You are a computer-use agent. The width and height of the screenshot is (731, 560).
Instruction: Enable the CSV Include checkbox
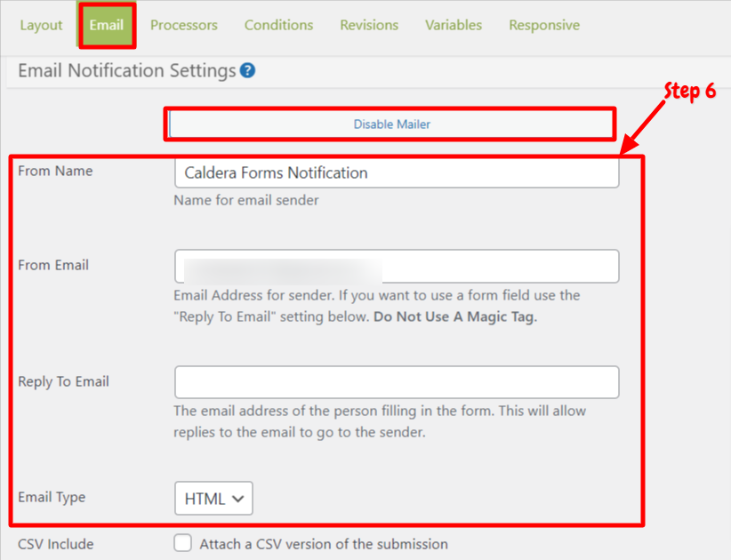[183, 543]
